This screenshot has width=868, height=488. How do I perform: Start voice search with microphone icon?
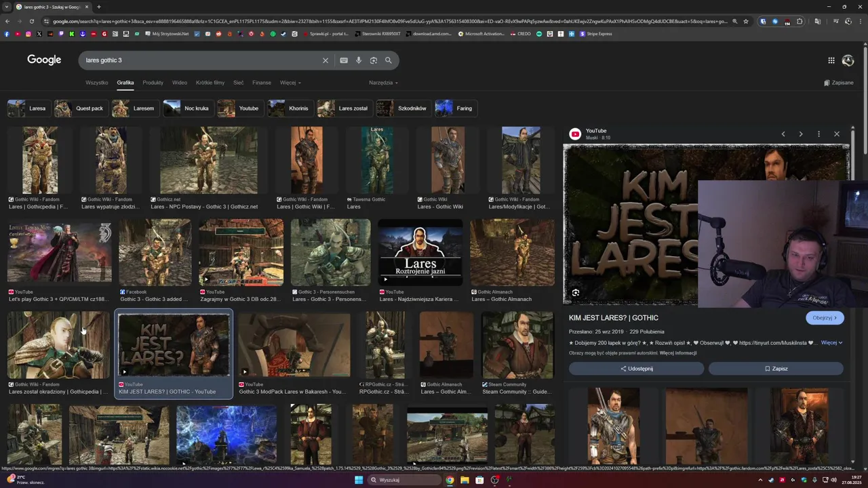click(x=359, y=60)
